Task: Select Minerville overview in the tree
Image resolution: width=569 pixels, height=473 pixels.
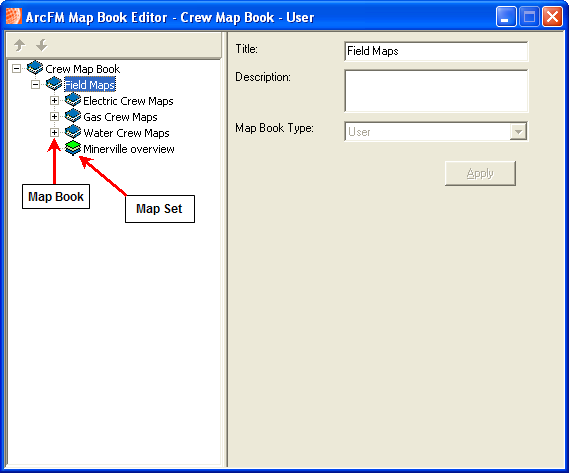Action: (128, 149)
